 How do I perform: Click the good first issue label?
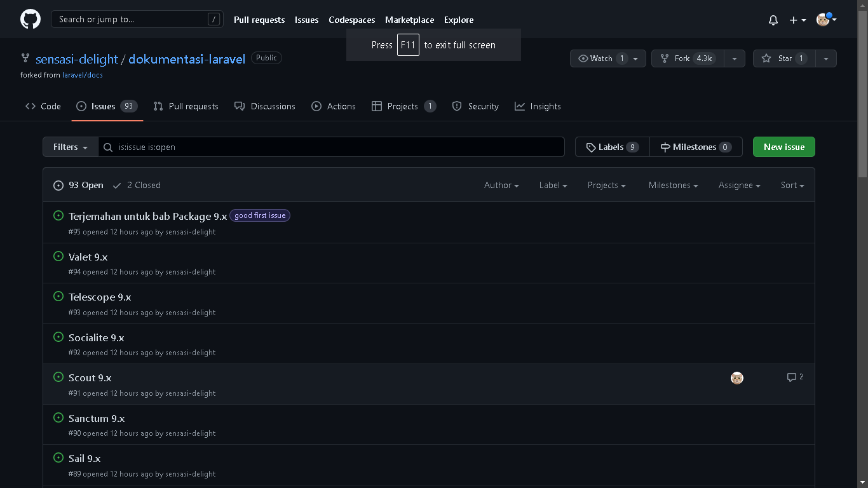tap(260, 215)
